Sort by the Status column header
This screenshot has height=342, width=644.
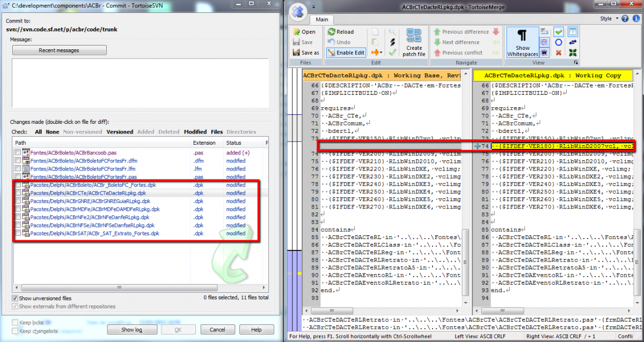244,143
